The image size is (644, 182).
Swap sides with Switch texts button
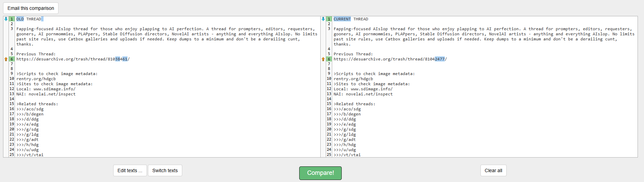coord(165,170)
